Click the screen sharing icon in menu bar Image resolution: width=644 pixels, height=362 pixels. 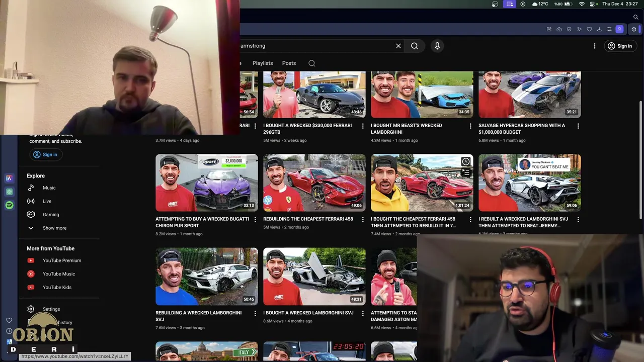(510, 4)
